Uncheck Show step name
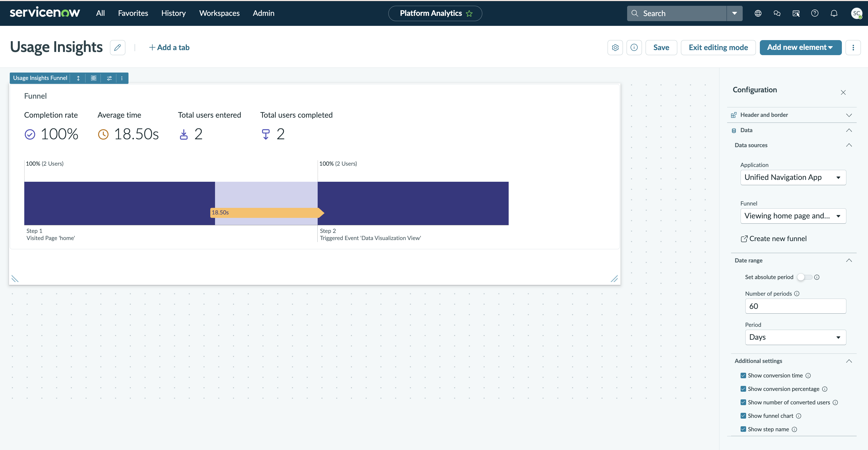The height and width of the screenshot is (450, 868). (x=743, y=429)
